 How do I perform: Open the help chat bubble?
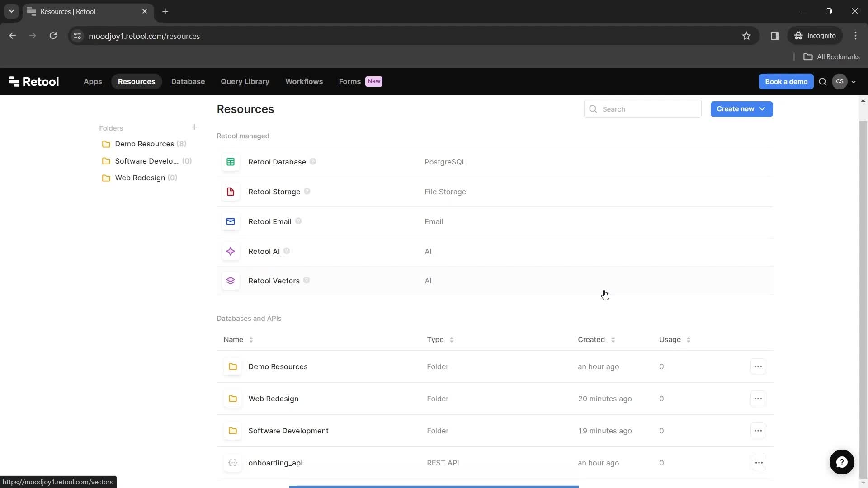[x=842, y=462]
